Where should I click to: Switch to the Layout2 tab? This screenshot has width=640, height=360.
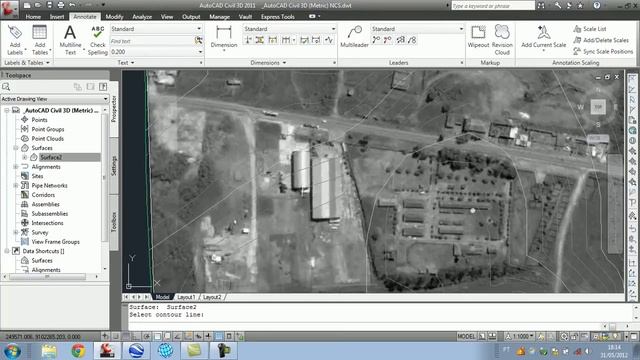click(212, 297)
